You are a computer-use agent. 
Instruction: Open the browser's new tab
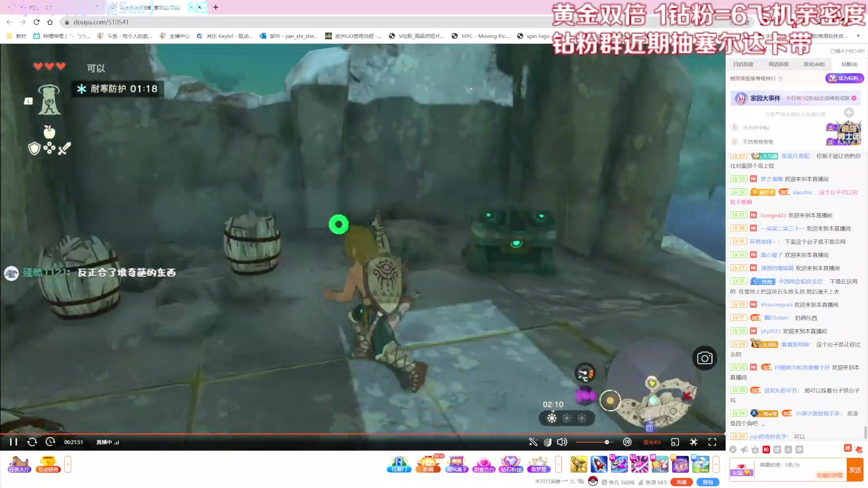(216, 7)
